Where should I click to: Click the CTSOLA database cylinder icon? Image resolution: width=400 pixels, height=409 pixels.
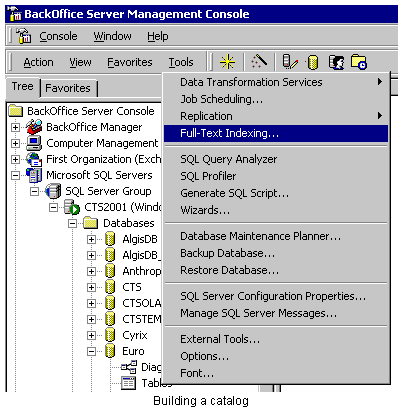(x=110, y=303)
